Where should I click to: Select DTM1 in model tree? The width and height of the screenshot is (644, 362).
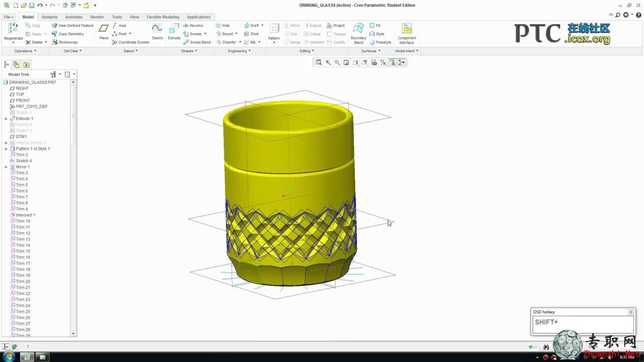[x=21, y=137]
